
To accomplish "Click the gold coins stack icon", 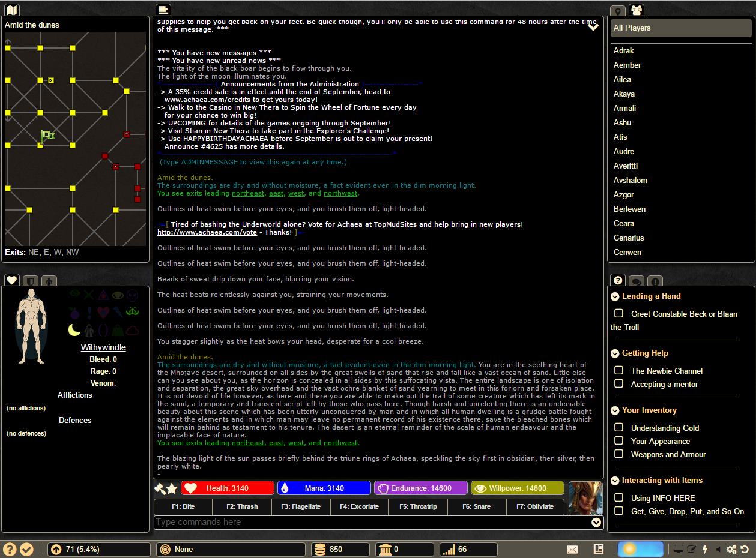I will (321, 549).
